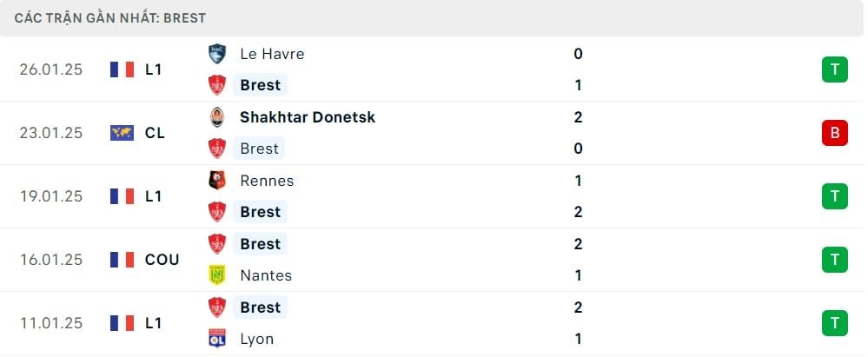The image size is (868, 357).
Task: Click the green T badge for 26.01.25
Action: 834,69
